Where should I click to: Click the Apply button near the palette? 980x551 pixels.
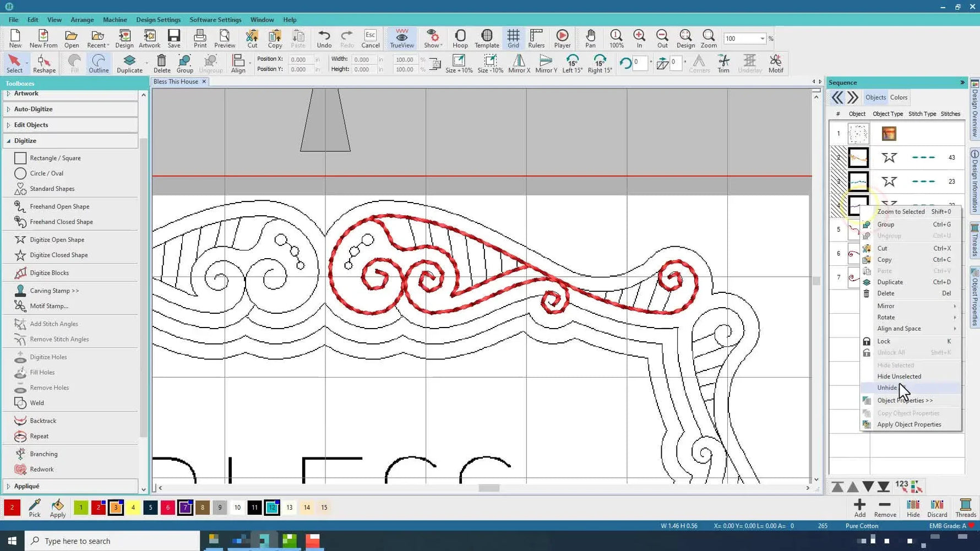pyautogui.click(x=57, y=508)
